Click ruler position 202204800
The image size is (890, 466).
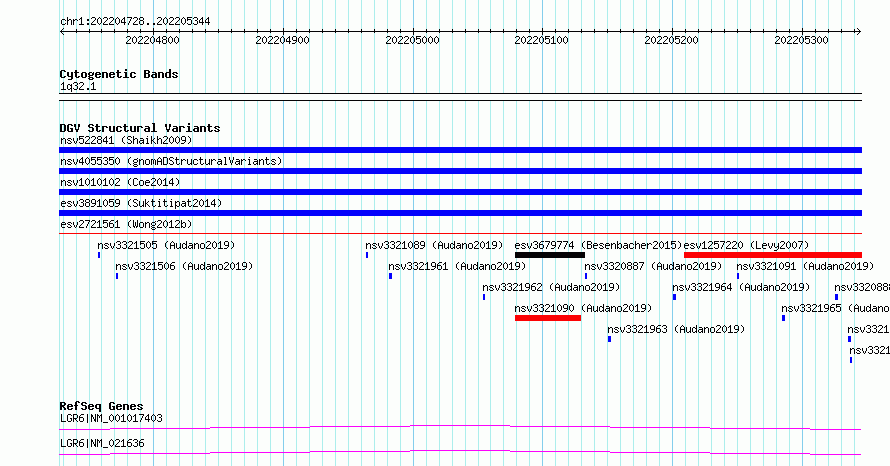point(152,40)
